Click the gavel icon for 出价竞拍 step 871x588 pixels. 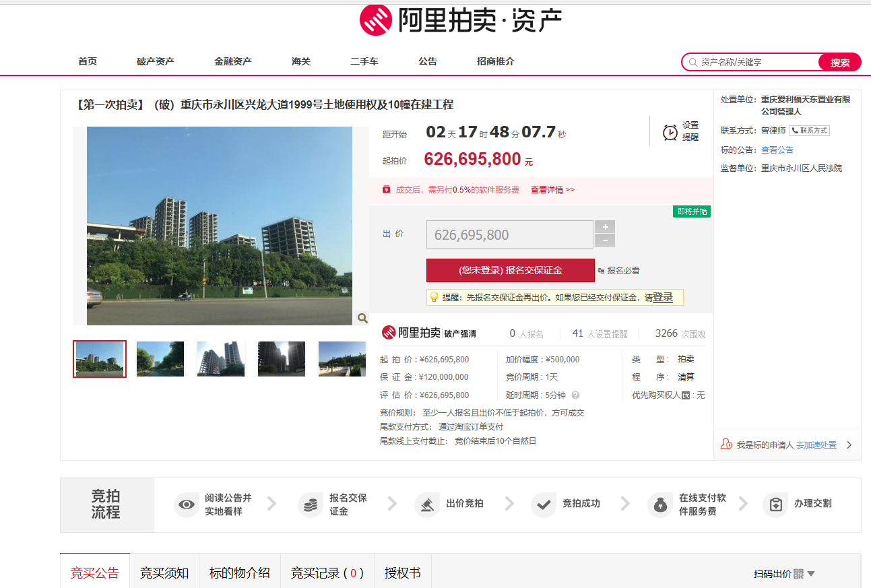click(426, 504)
